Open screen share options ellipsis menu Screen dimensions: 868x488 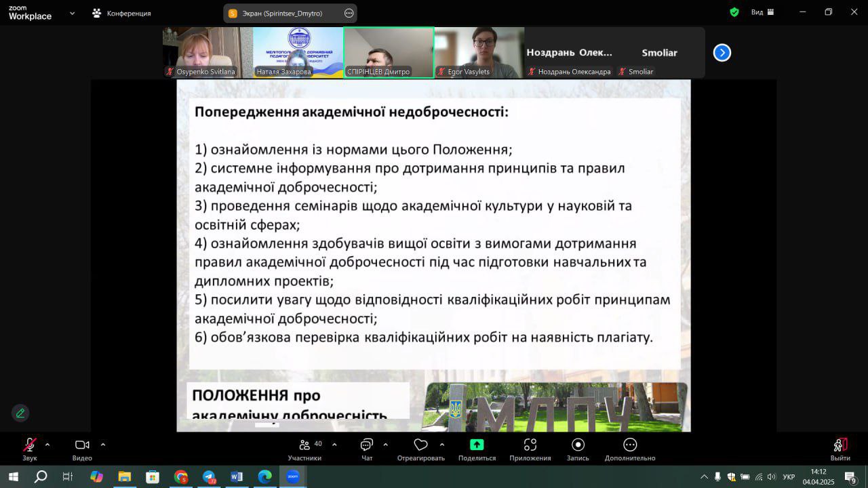349,13
